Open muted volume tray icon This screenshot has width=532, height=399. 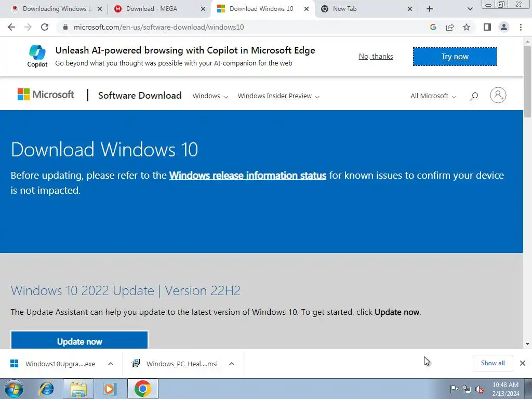(480, 389)
